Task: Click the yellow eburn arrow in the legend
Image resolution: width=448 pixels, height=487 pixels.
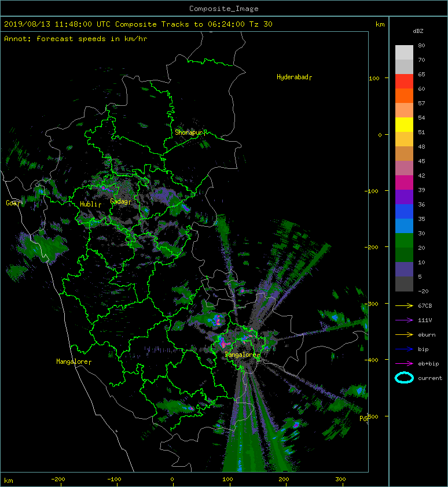Action: click(x=404, y=335)
